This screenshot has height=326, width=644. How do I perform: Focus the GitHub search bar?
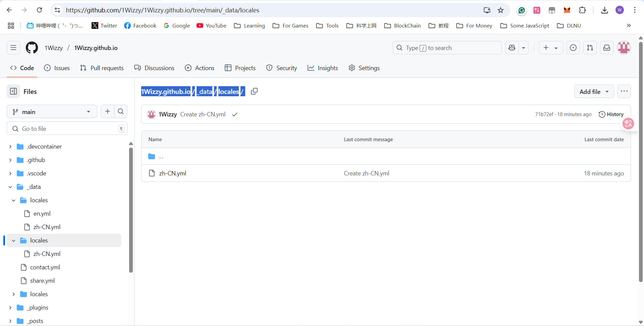(447, 48)
